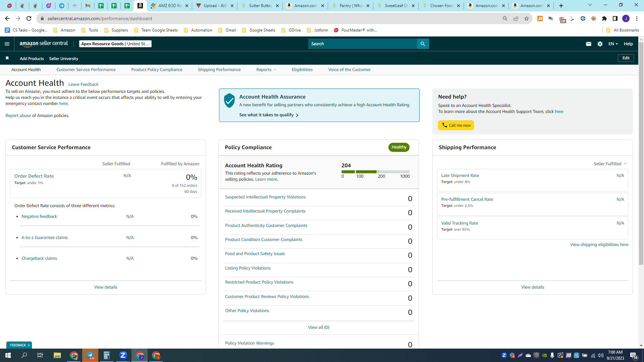Viewport: 644px width, 362px height.
Task: Click the search magnifier button
Action: 423,44
